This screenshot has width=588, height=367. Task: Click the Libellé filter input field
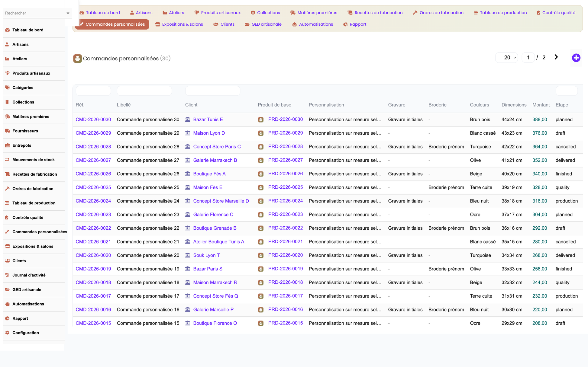[x=144, y=91]
